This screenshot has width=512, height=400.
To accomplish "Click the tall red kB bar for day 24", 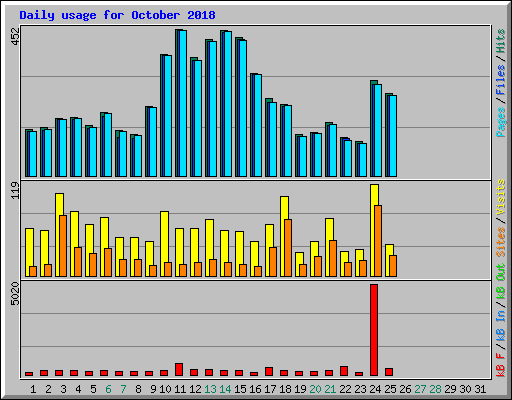I will [374, 330].
